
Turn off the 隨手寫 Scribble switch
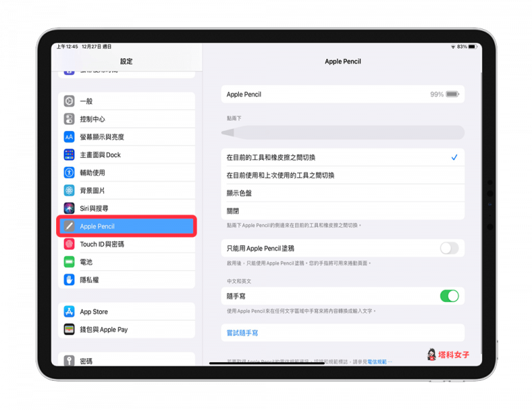449,296
